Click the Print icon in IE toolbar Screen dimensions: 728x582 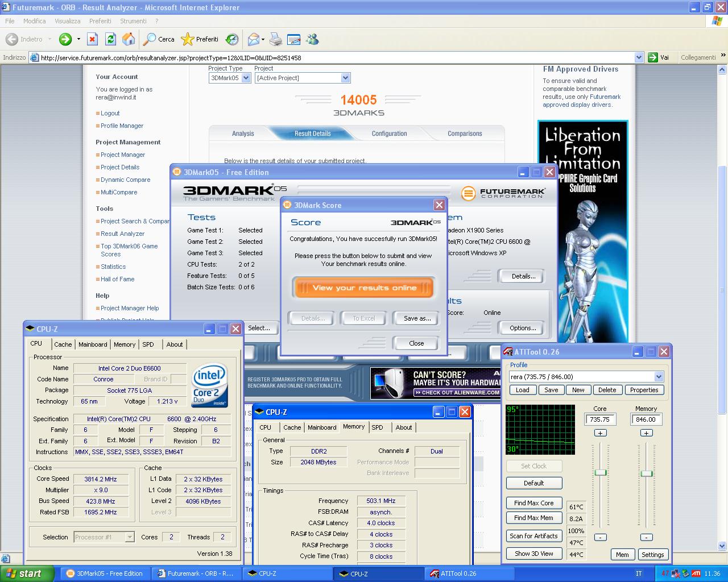pyautogui.click(x=275, y=39)
